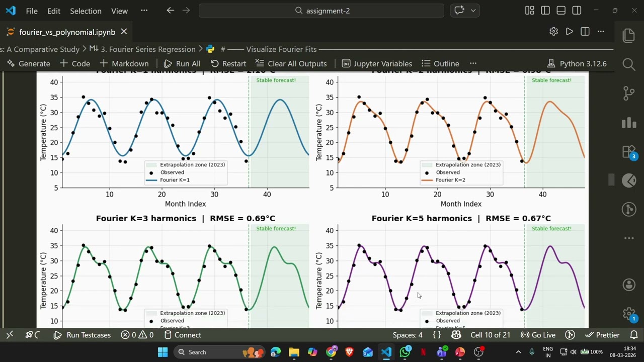Go forward with the right arrow
The image size is (644, 362).
click(x=186, y=11)
